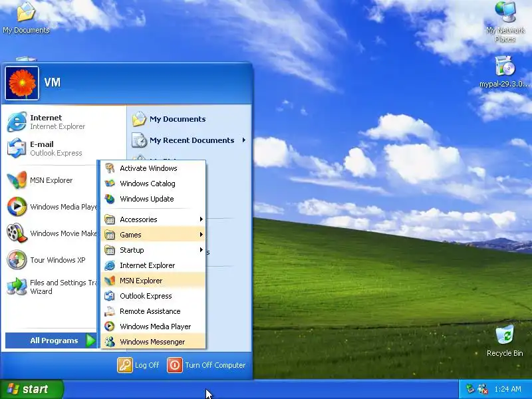The image size is (532, 399).
Task: Click My Documents text in Start menu
Action: 178,119
